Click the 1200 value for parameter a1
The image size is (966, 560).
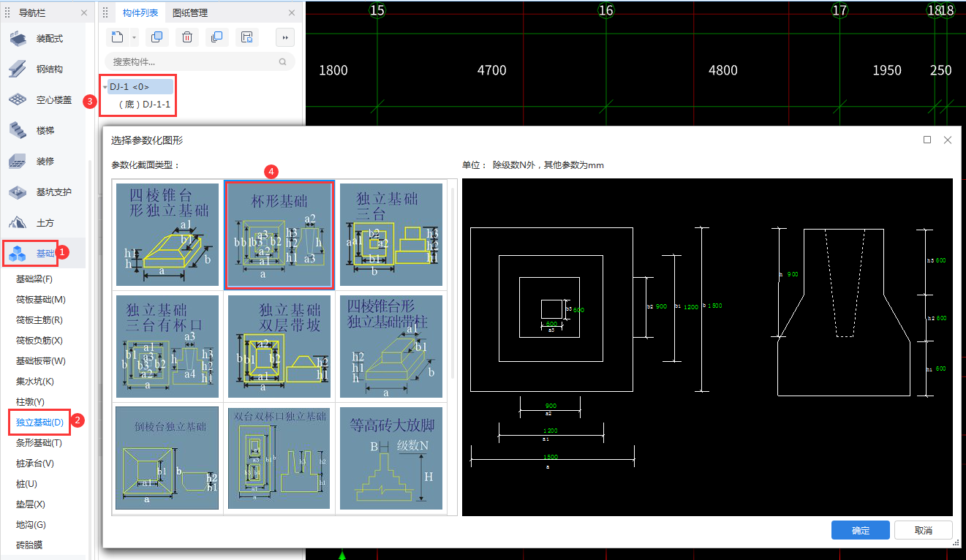551,431
